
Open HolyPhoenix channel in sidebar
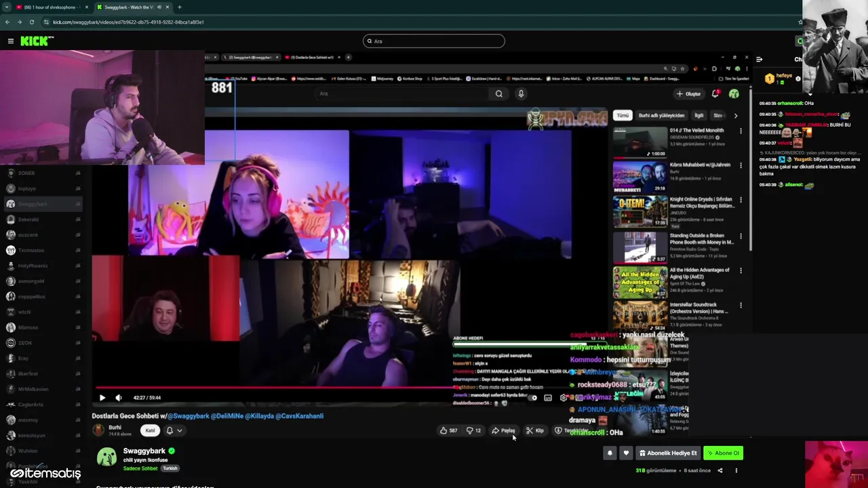42,266
